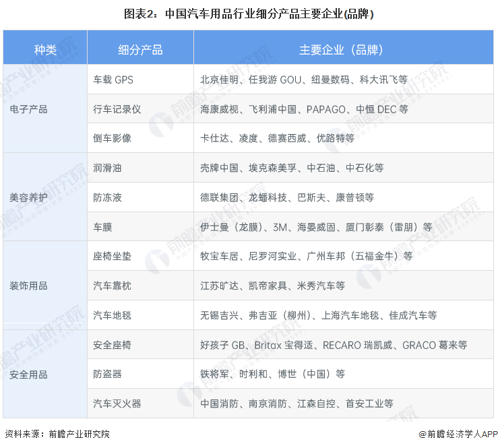Click the 行车记录仪 product cell
Image resolution: width=498 pixels, height=448 pixels.
point(117,108)
